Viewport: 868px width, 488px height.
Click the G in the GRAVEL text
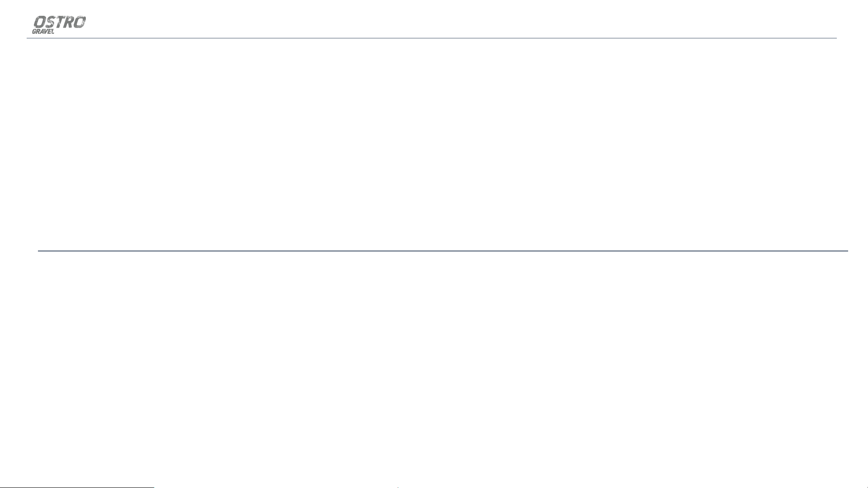[x=34, y=32]
